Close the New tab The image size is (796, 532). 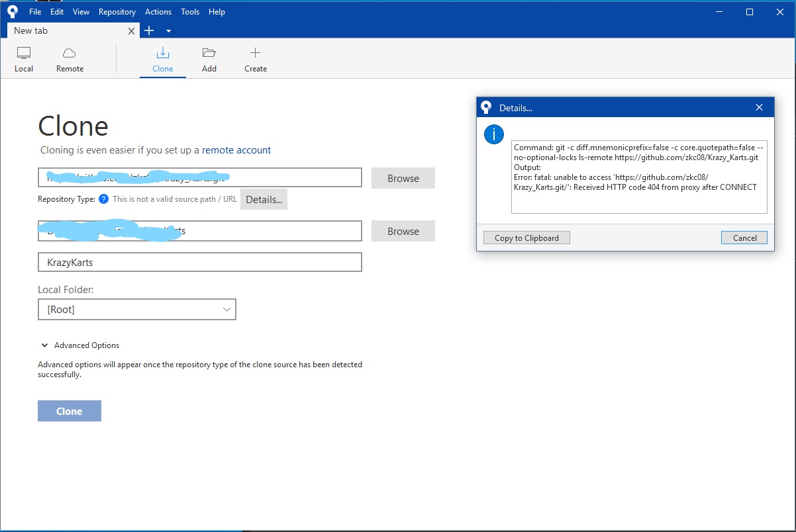click(131, 31)
